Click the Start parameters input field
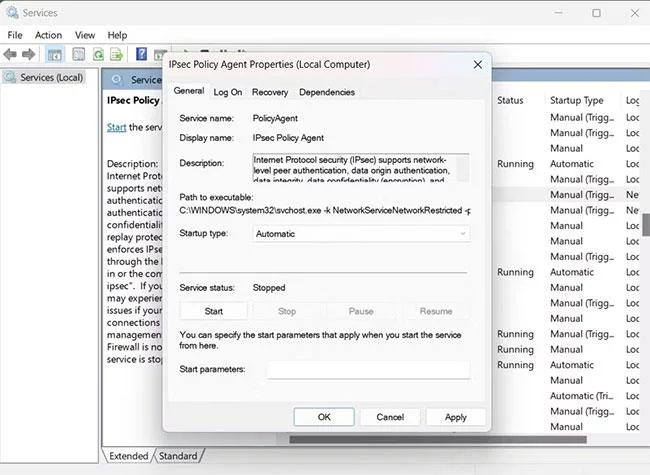Viewport: 650px width, 475px height. pos(368,369)
